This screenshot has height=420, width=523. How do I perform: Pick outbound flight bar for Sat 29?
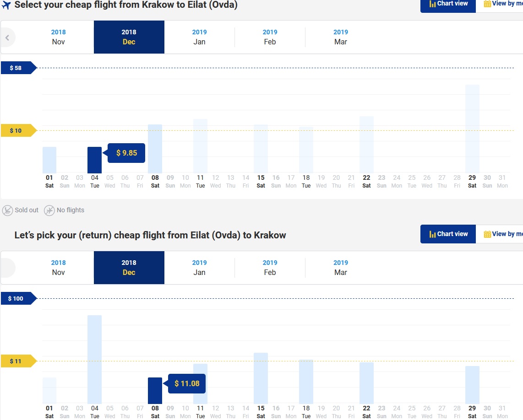click(472, 129)
